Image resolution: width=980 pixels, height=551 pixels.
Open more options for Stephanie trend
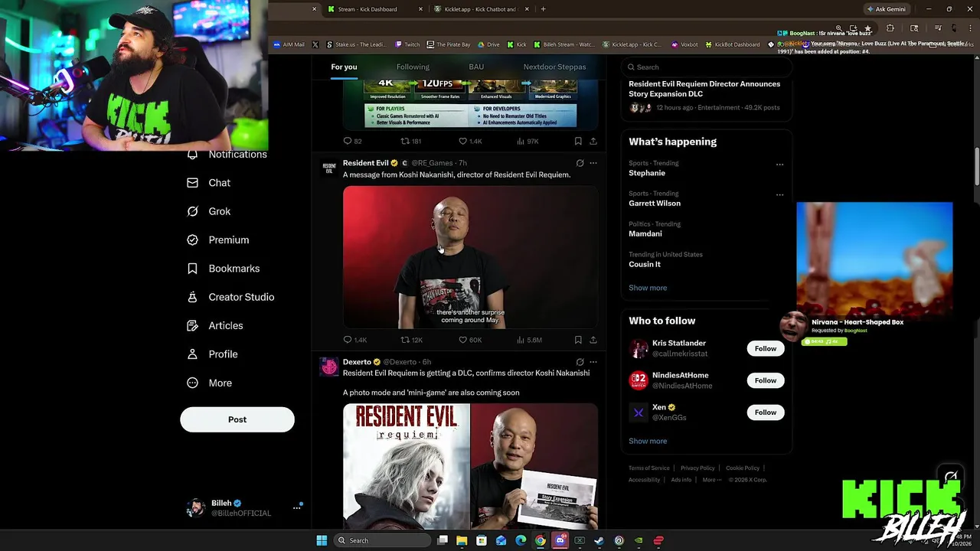(x=779, y=165)
